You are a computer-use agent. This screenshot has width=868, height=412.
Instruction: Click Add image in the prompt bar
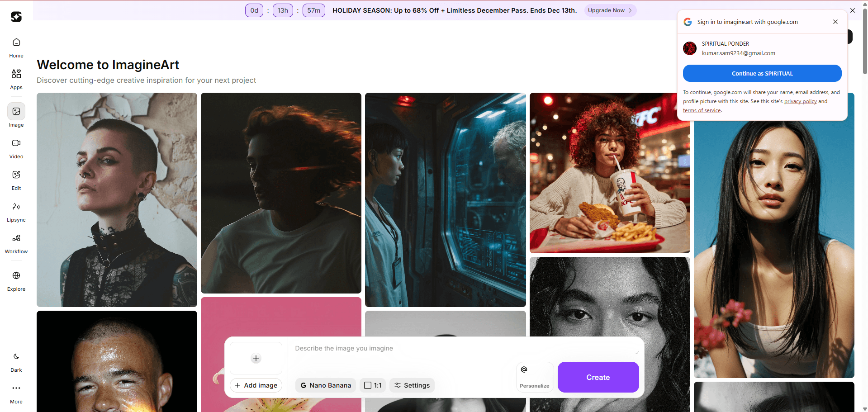256,385
